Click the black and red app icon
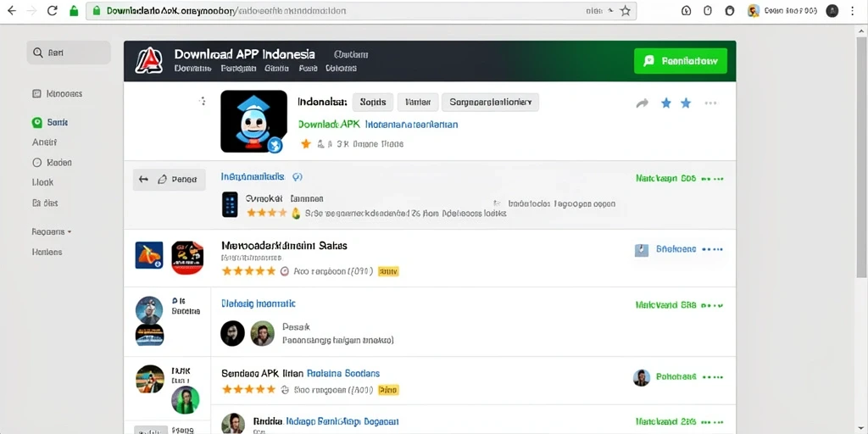Screen dimensions: 868x434 187,258
